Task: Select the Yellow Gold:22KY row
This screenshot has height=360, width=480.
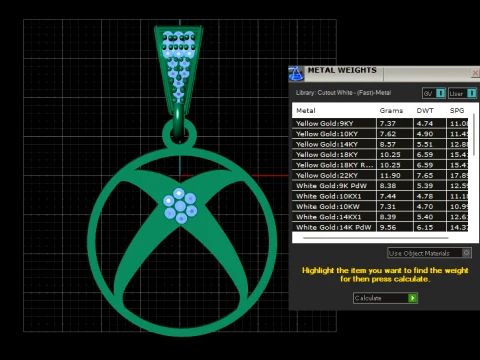Action: (380, 175)
